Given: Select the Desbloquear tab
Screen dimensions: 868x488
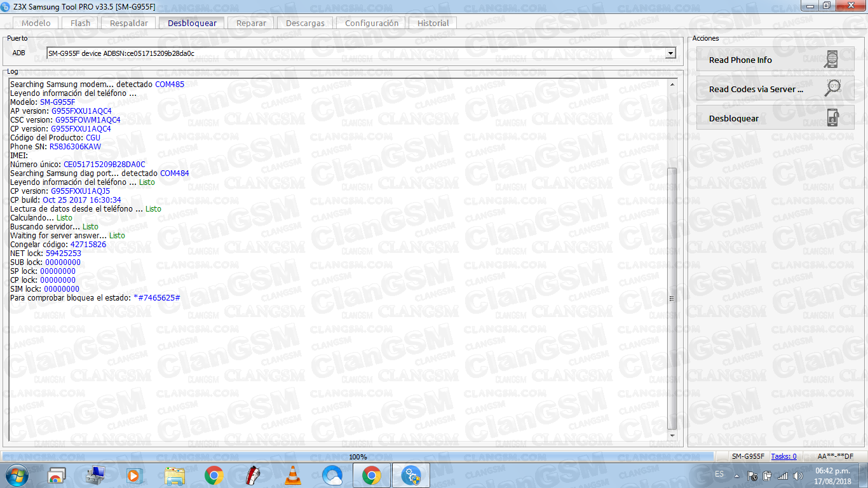Looking at the screenshot, I should (192, 23).
